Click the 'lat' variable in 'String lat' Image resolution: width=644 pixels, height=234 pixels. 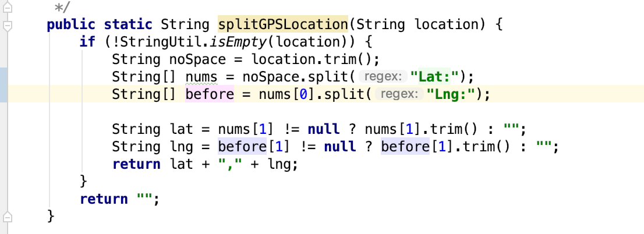[181, 129]
